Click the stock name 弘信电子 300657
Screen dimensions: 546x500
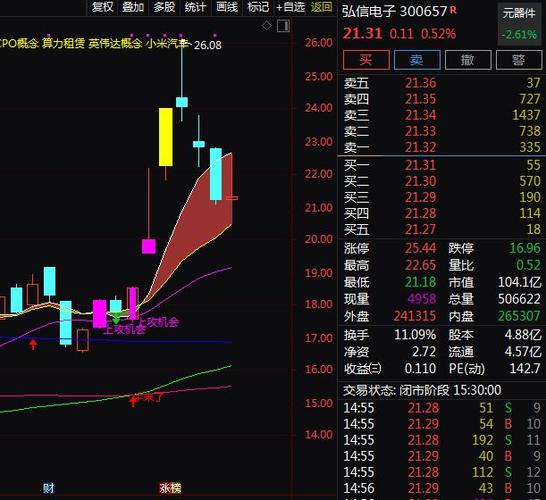pos(395,11)
